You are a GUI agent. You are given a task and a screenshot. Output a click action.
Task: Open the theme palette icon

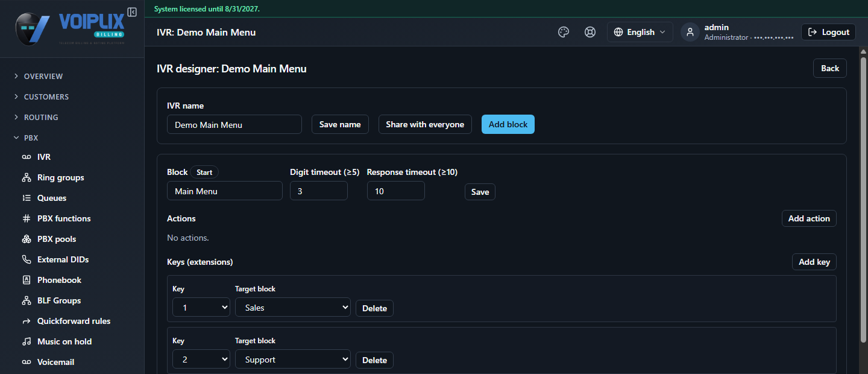(564, 32)
